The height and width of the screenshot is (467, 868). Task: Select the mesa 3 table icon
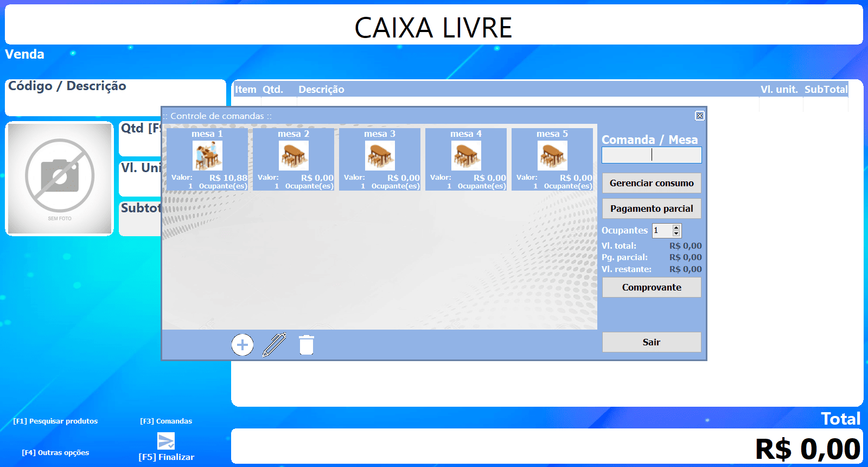[380, 156]
